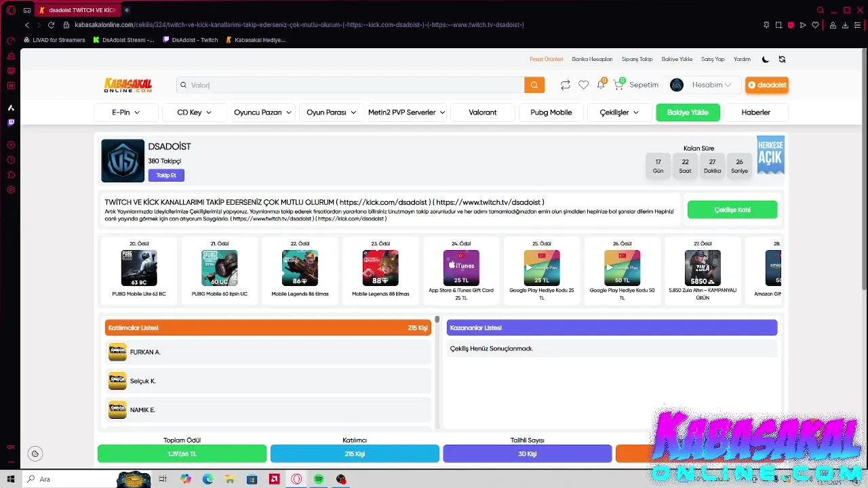Click the refresh arrows icon beside moon
This screenshot has width=868, height=488.
click(x=782, y=59)
